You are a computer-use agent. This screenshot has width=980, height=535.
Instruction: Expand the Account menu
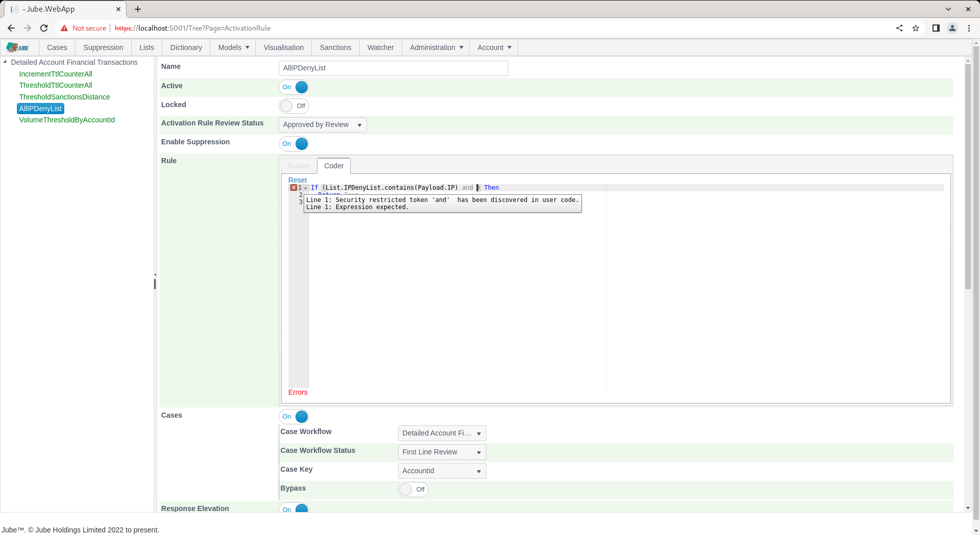(x=494, y=47)
